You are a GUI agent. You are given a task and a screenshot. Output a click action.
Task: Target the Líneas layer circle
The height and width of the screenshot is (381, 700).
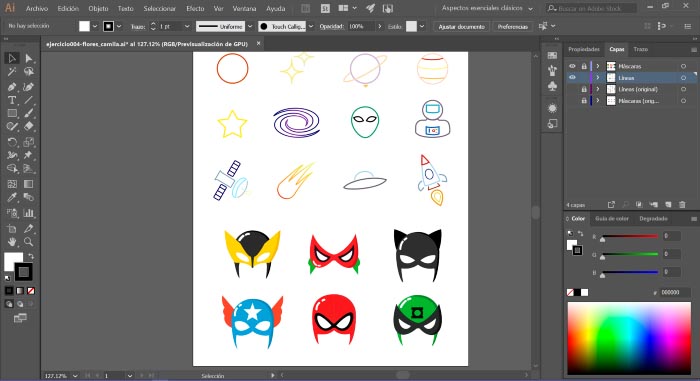point(683,78)
